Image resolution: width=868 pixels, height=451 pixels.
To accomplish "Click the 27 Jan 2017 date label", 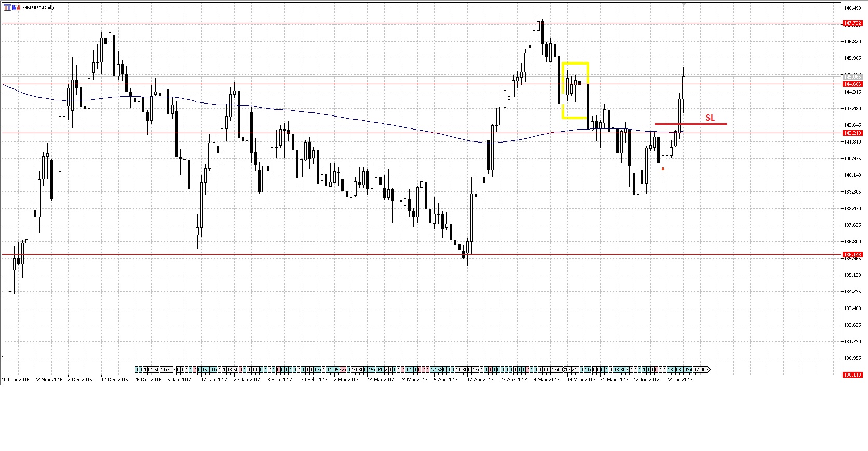I will coord(247,380).
